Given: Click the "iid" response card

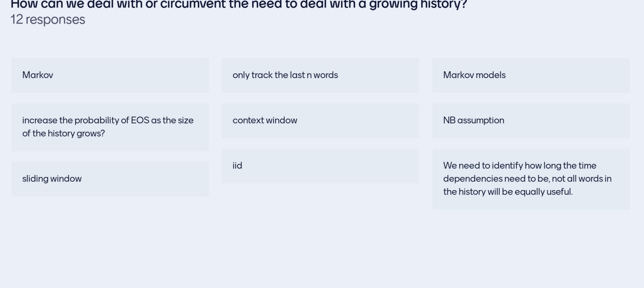Looking at the screenshot, I should click(x=320, y=166).
